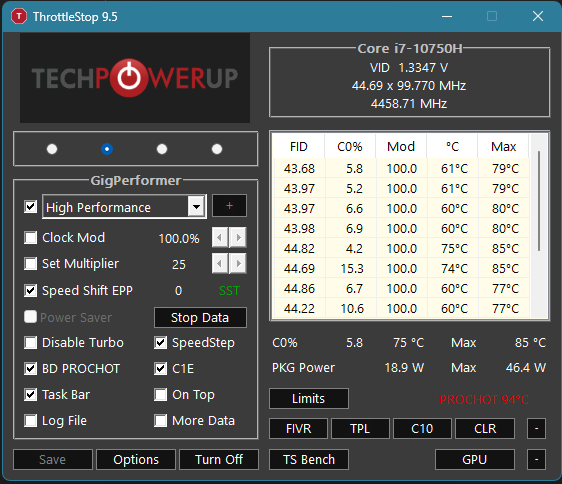The height and width of the screenshot is (484, 562).
Task: Click the GPU monitoring button
Action: 475,460
